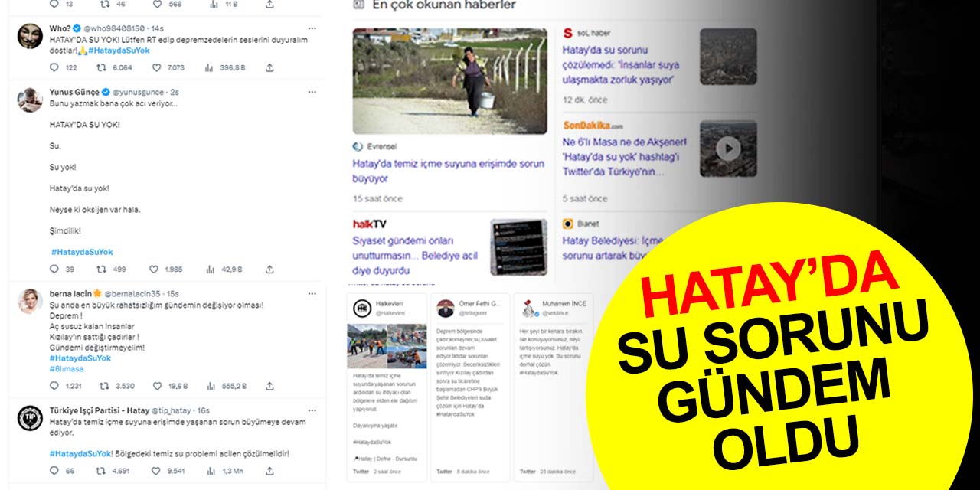
Task: Click the '12 dk. önce' timestamp
Action: pyautogui.click(x=585, y=100)
